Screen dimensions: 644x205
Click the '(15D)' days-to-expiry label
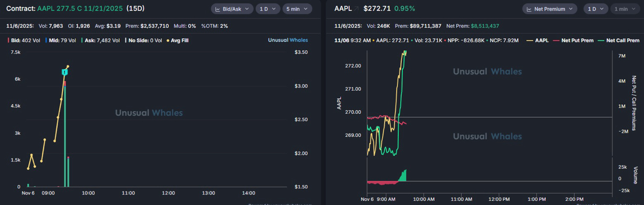click(136, 9)
